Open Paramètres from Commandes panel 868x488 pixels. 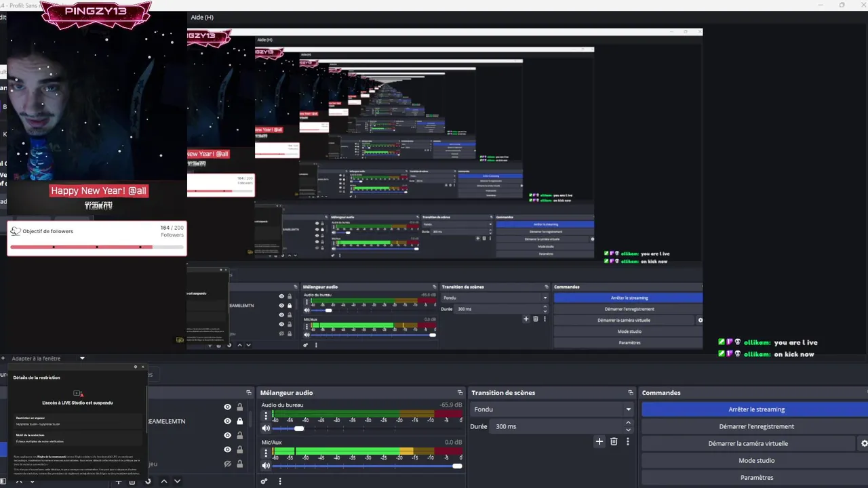tap(756, 477)
